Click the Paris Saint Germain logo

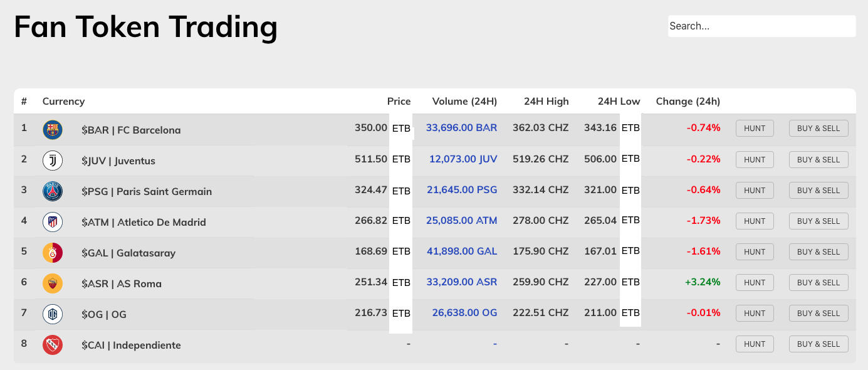[x=53, y=191]
